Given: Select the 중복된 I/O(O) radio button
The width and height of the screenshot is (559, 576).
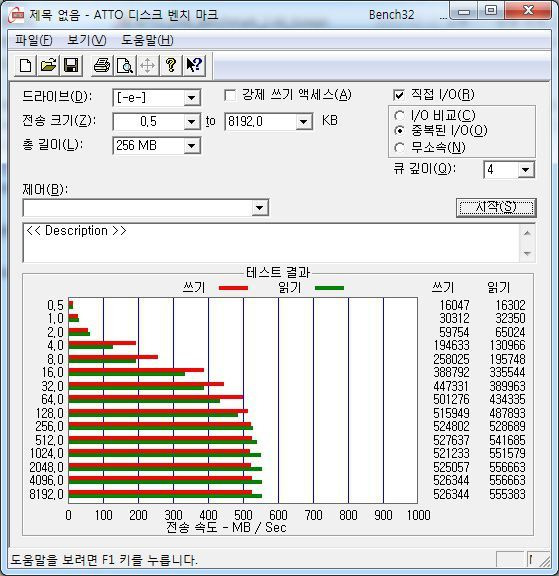Looking at the screenshot, I should [399, 130].
